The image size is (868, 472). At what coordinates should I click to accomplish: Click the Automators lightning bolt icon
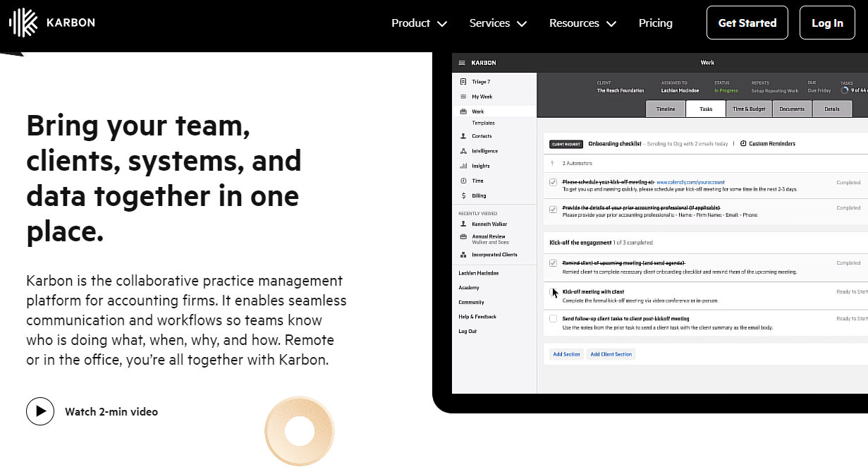coord(553,164)
